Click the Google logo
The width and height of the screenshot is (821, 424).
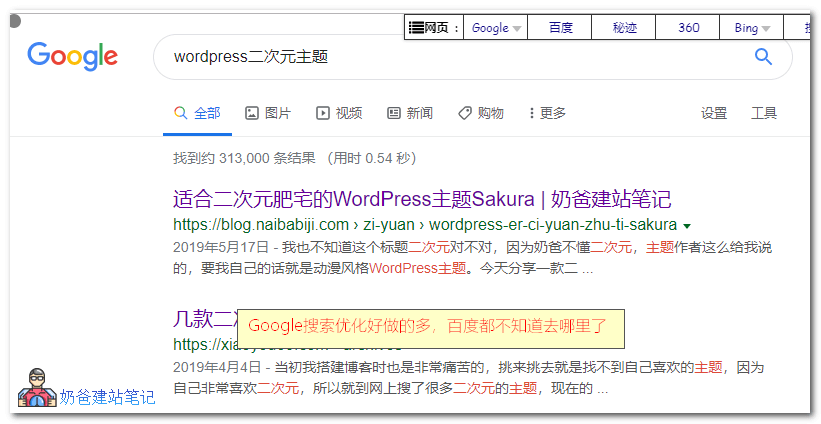click(x=72, y=57)
